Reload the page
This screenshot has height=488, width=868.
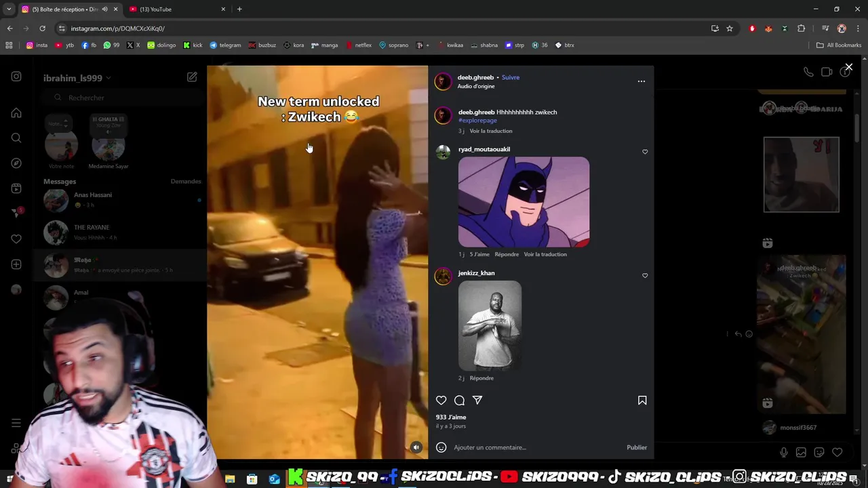pyautogui.click(x=42, y=28)
